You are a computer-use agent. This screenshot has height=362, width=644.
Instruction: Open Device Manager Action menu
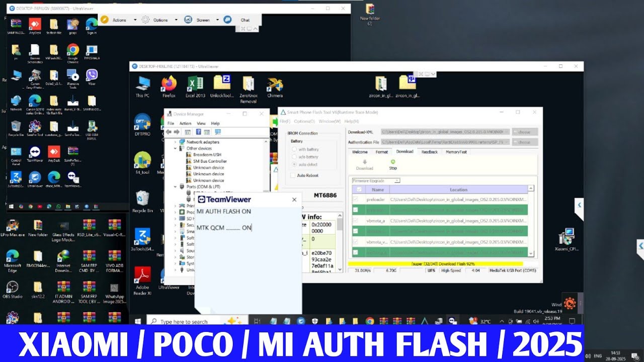pyautogui.click(x=185, y=123)
